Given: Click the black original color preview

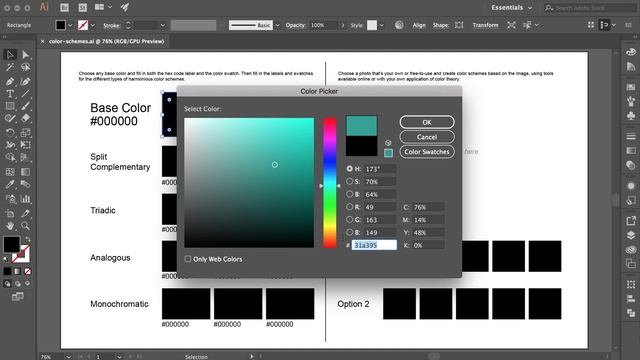Looking at the screenshot, I should pos(361,146).
